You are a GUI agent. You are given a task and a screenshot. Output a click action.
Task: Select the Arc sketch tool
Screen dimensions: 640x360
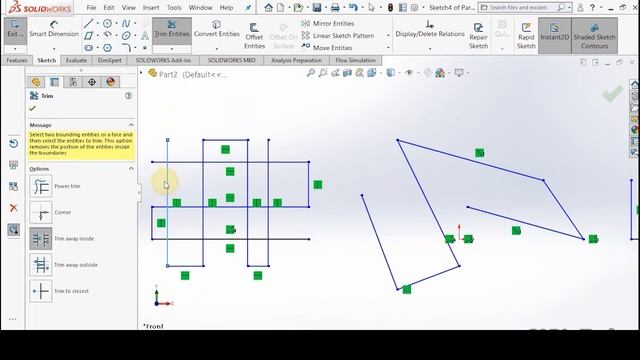[x=107, y=36]
